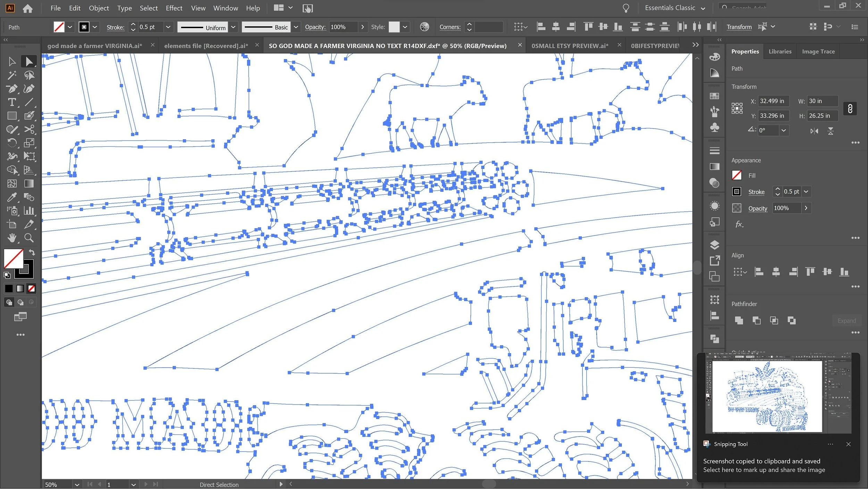Select the Zoom tool
Viewport: 868px width, 489px height.
tap(29, 238)
